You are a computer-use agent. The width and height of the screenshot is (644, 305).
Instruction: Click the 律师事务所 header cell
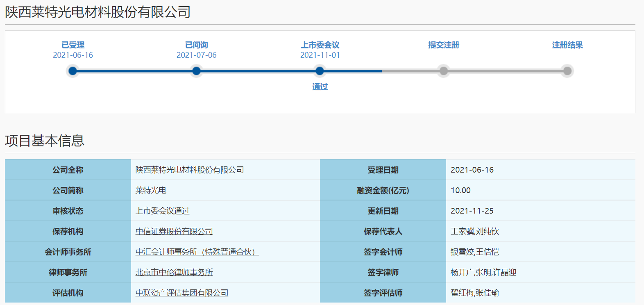tap(68, 272)
